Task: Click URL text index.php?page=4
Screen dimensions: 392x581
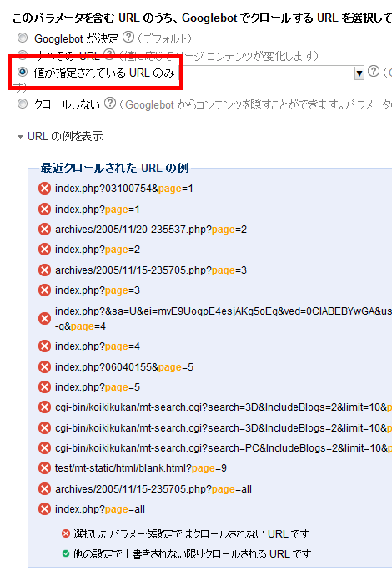Action: point(98,346)
